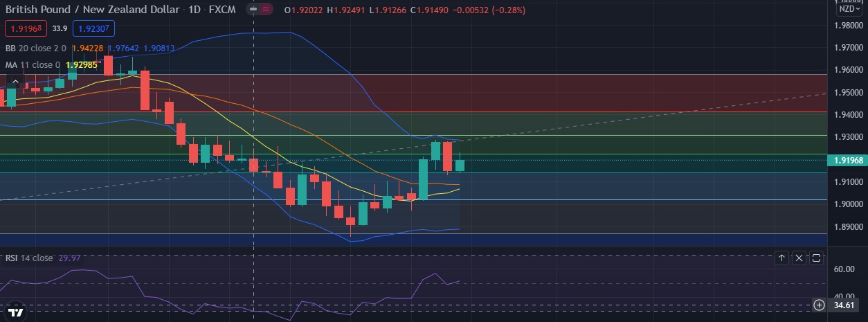The width and height of the screenshot is (868, 322).
Task: Click the 1.93000 price scale label
Action: tap(849, 137)
